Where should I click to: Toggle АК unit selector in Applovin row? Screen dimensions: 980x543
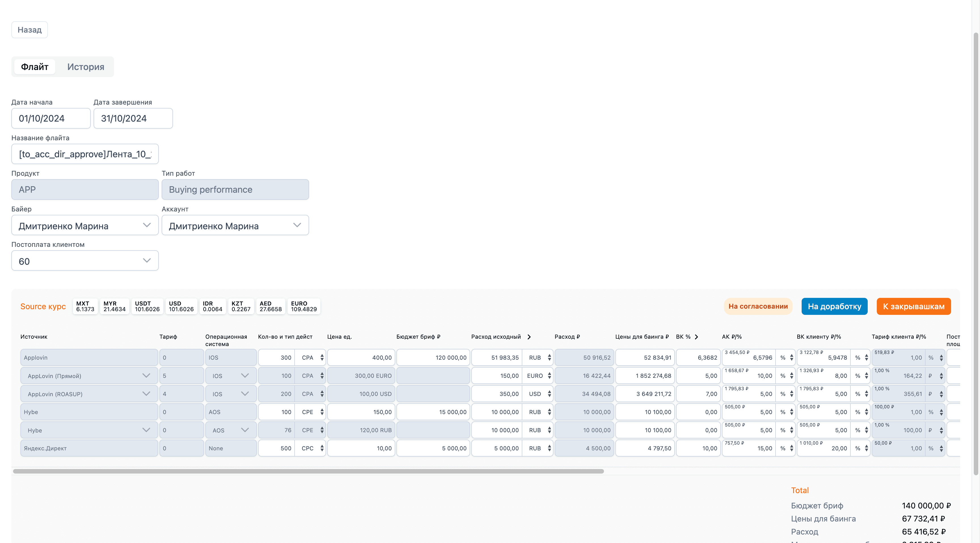[x=785, y=357]
